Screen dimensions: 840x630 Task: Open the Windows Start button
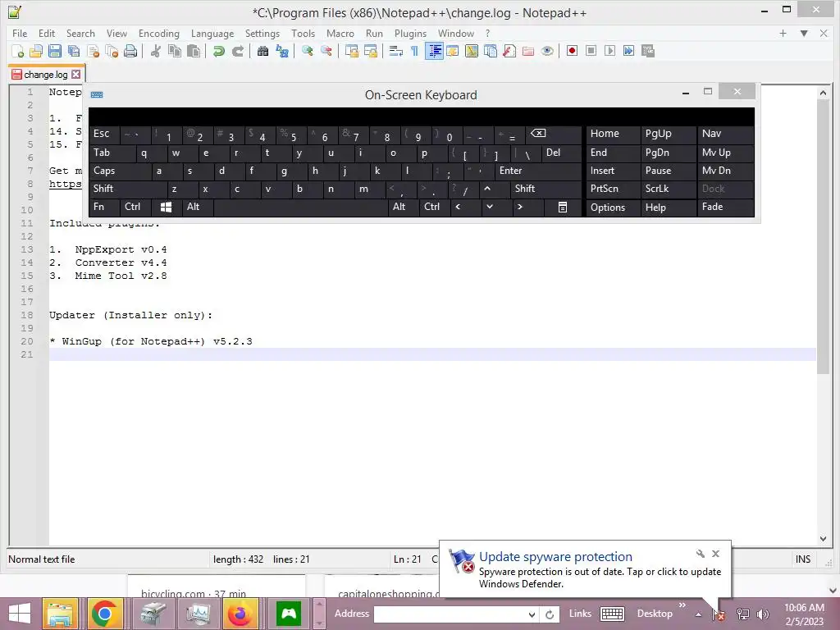pos(20,614)
